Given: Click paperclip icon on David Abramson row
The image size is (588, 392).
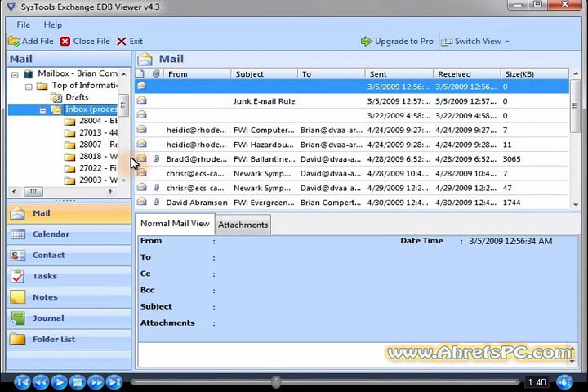Looking at the screenshot, I should (156, 203).
